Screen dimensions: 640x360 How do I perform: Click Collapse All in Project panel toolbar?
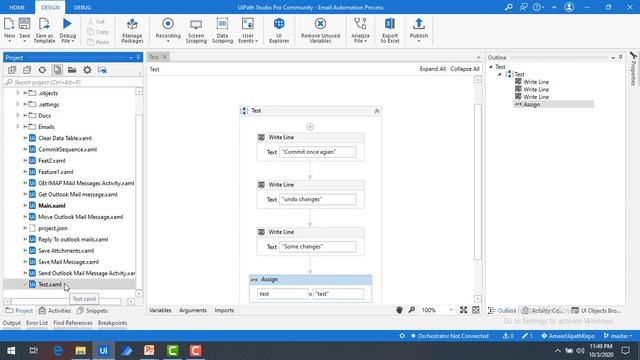[x=27, y=70]
